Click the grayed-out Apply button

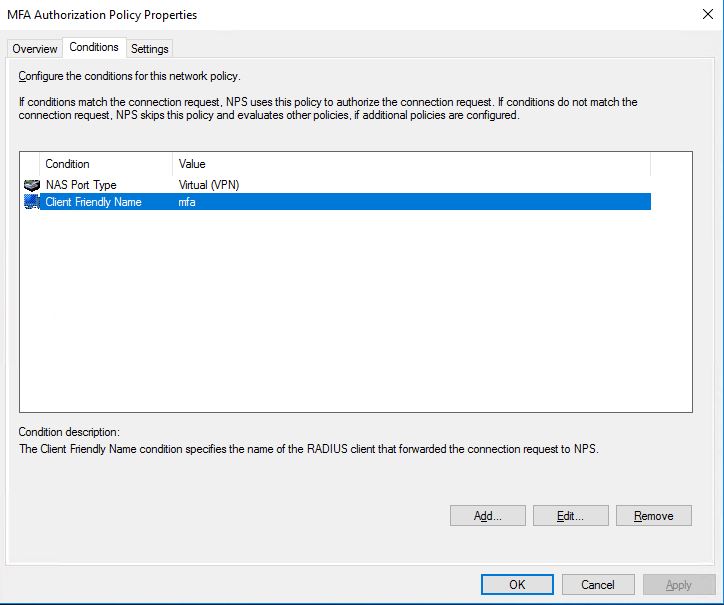click(x=679, y=584)
